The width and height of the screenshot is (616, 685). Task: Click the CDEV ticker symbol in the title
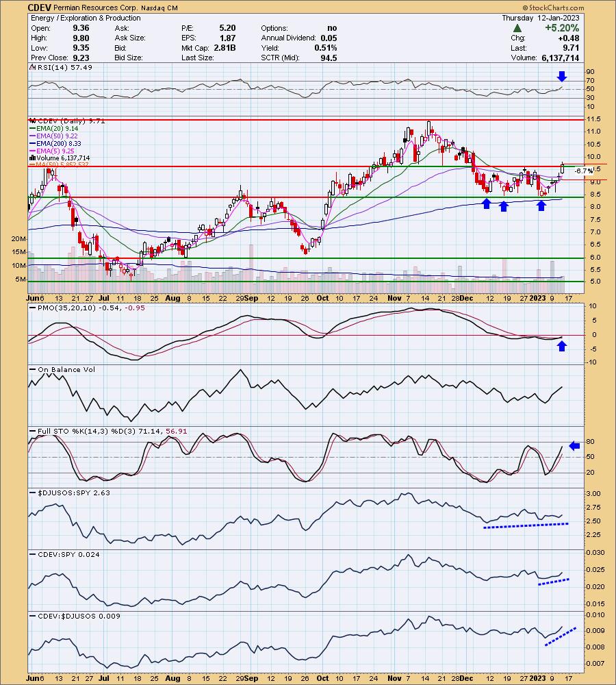40,8
